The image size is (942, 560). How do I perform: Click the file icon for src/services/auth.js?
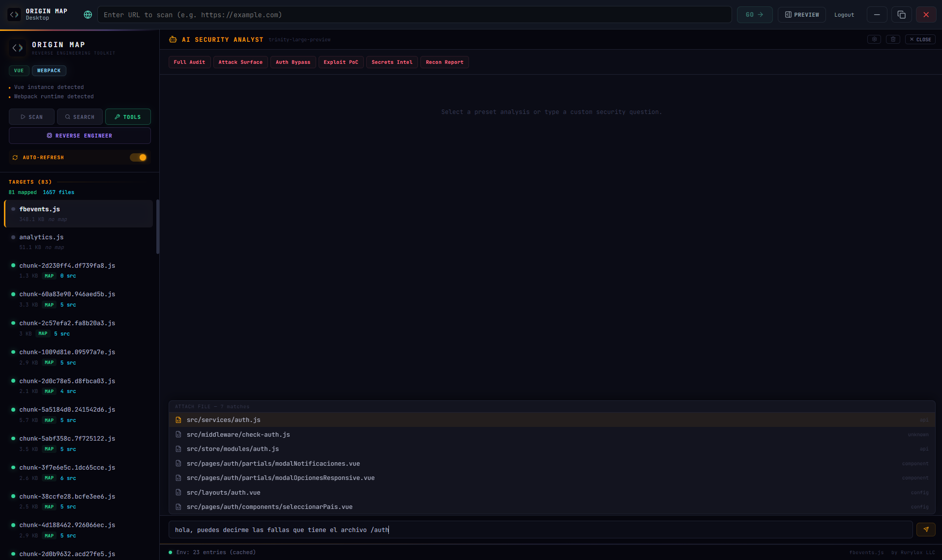tap(177, 420)
